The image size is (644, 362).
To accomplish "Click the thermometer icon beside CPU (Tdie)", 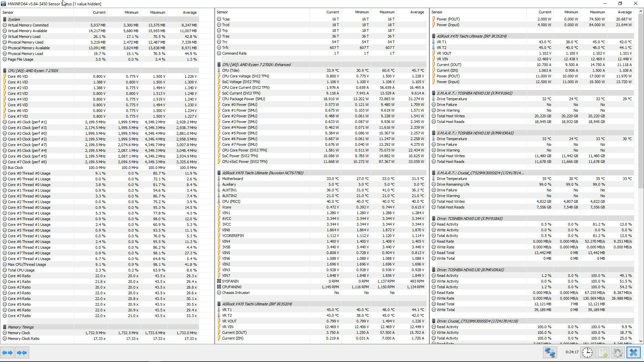I will point(219,70).
